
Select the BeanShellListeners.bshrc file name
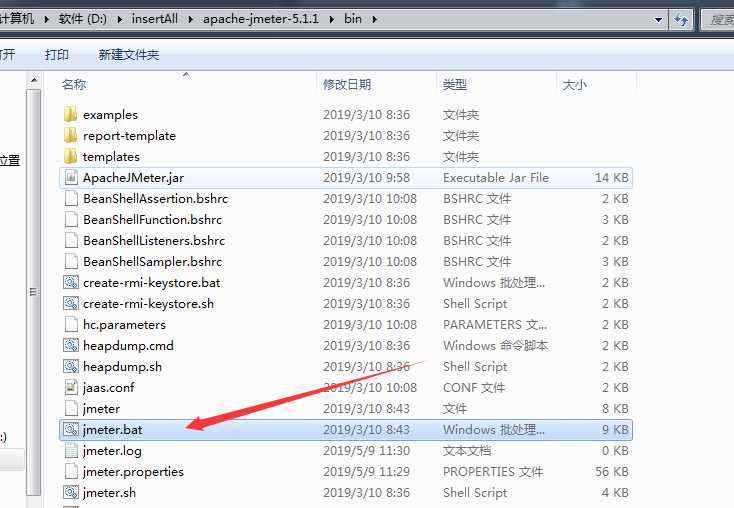154,241
